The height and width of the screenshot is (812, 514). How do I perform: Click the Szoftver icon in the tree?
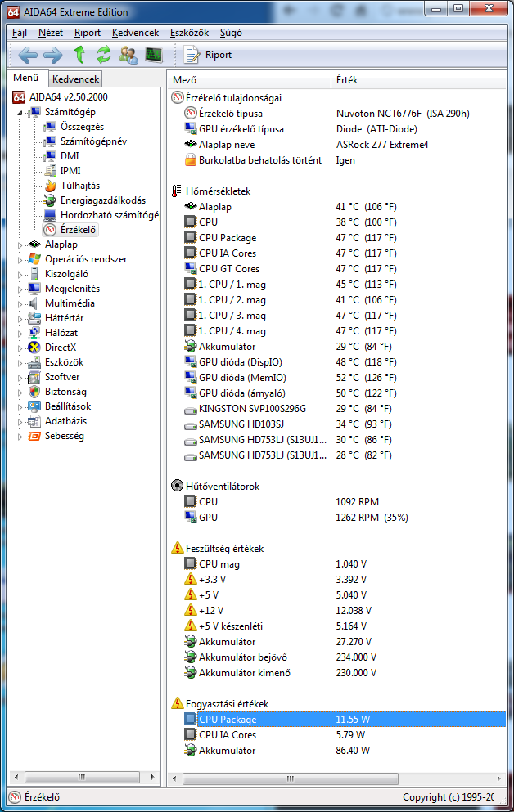coord(34,377)
